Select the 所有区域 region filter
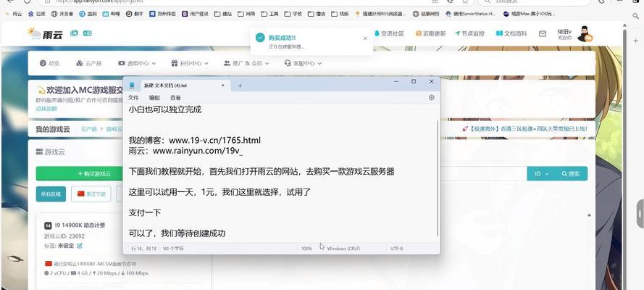 pyautogui.click(x=51, y=194)
